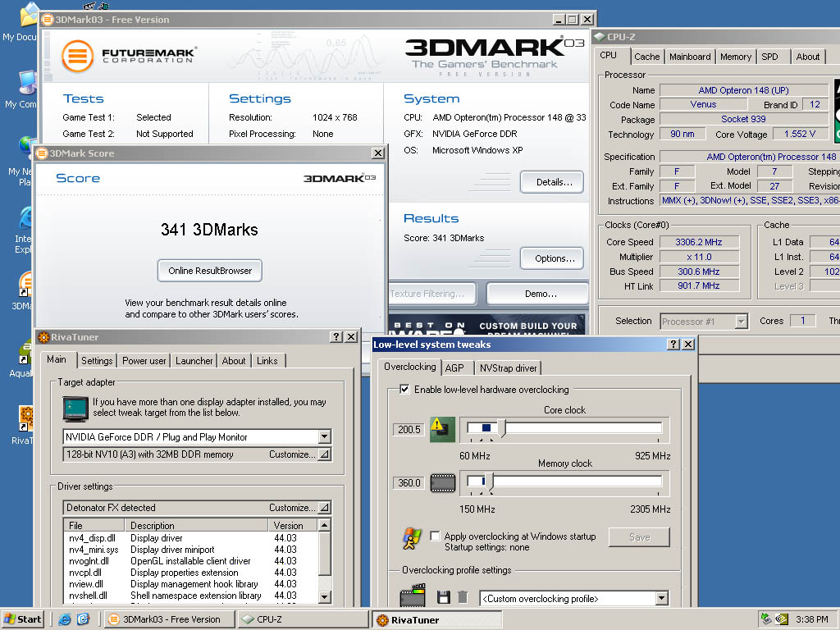Screen dimensions: 840x630
Task: Switch to the Settings tab in RivaTuner
Action: [x=97, y=361]
